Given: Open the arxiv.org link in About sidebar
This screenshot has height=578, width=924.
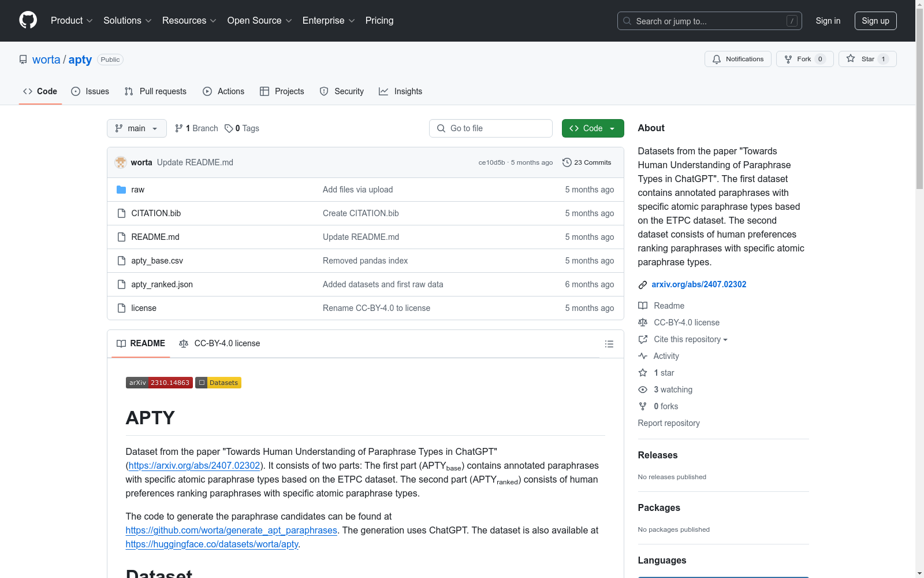Looking at the screenshot, I should pyautogui.click(x=699, y=284).
